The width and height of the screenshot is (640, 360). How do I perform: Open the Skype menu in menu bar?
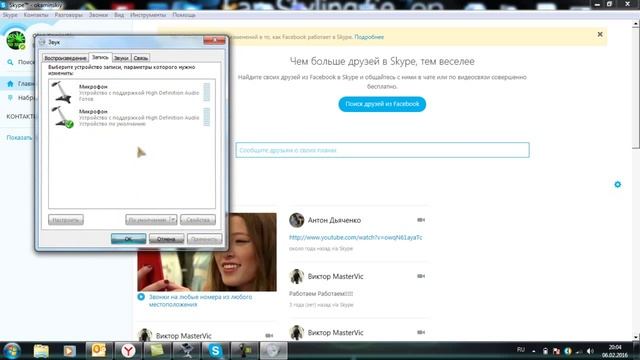[x=10, y=15]
